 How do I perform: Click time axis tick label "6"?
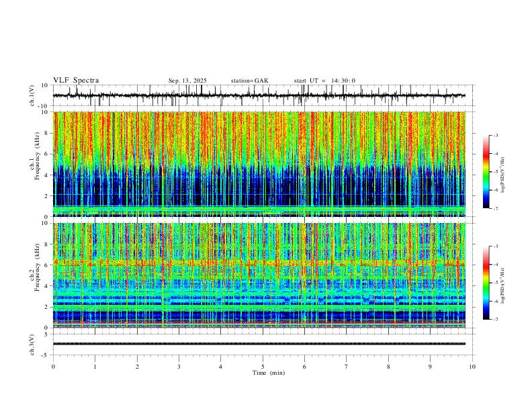304,367
